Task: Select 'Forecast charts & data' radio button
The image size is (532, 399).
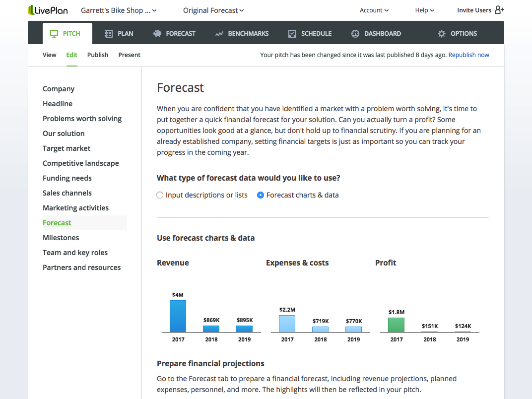Action: point(261,195)
